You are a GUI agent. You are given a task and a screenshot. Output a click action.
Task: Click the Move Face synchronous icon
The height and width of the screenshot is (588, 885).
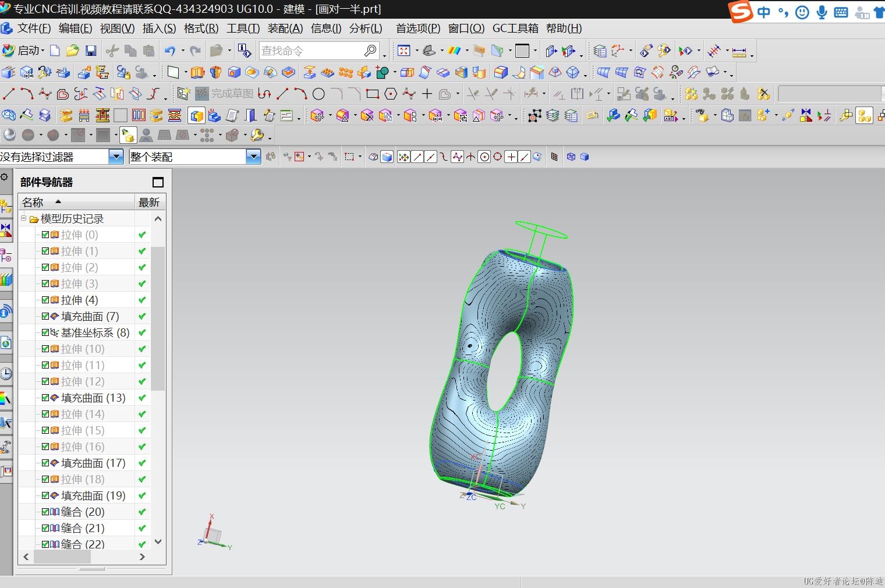[x=317, y=116]
